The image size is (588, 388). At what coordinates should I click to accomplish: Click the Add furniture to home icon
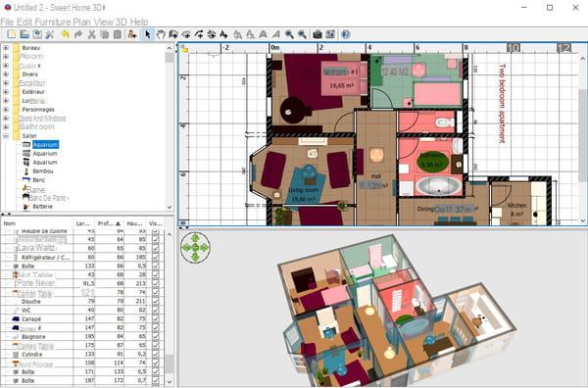(132, 34)
